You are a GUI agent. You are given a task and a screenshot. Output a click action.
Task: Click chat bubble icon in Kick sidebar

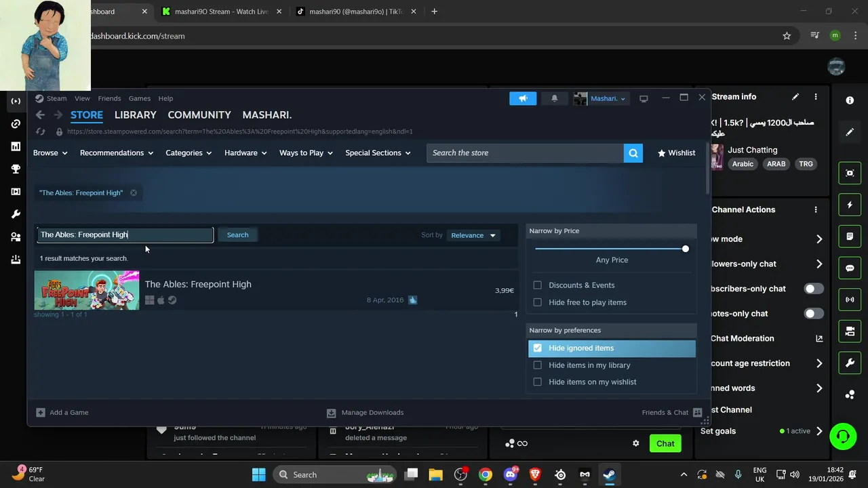coord(850,268)
